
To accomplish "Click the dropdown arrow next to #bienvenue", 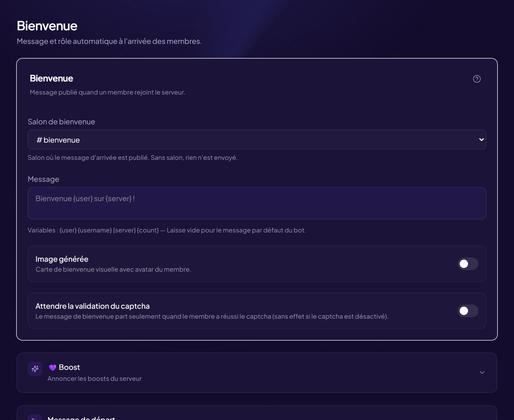I will [481, 139].
